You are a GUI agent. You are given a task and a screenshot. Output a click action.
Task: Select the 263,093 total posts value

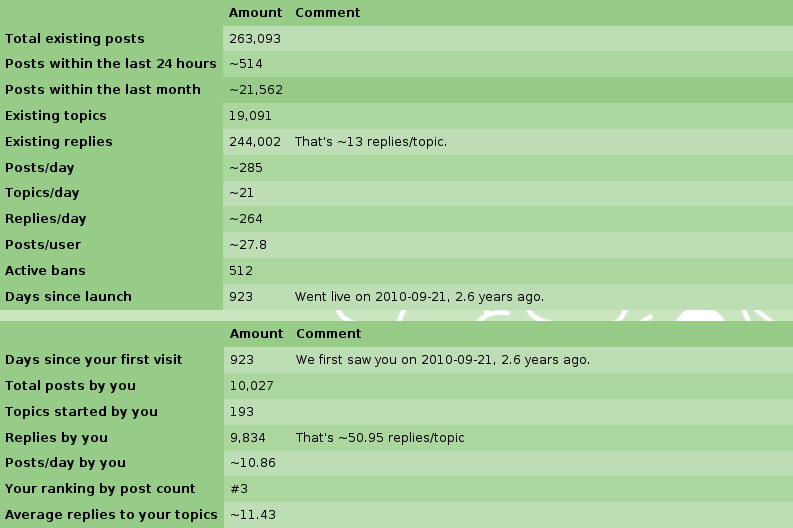255,39
